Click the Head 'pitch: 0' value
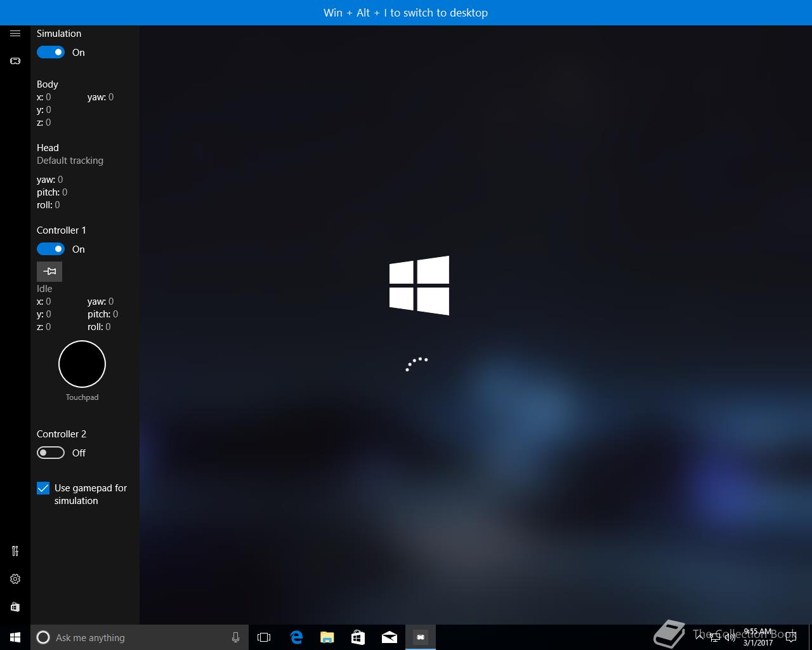 [x=52, y=192]
